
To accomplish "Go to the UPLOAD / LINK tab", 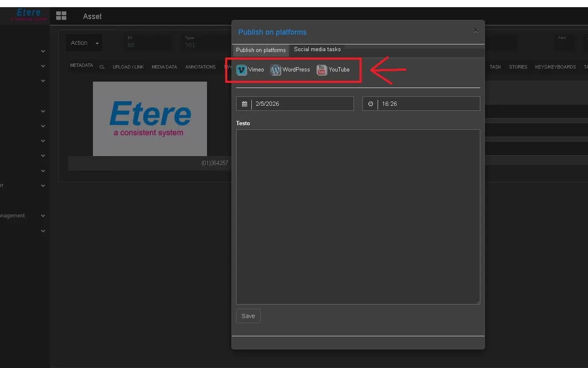I will click(128, 67).
